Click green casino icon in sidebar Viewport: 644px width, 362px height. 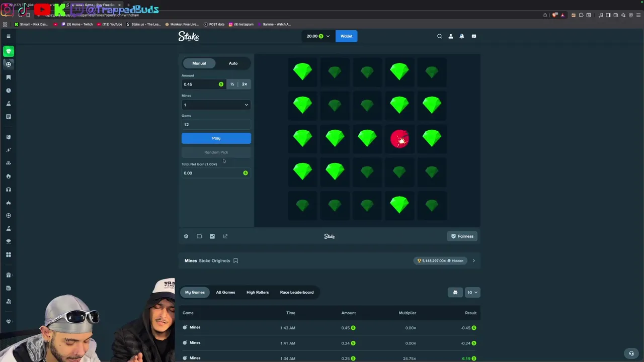tap(9, 51)
